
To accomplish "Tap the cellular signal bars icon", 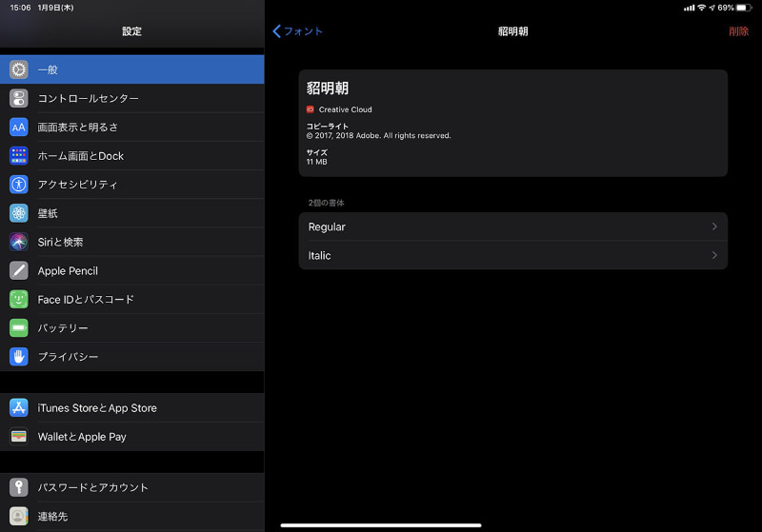I will tap(689, 8).
